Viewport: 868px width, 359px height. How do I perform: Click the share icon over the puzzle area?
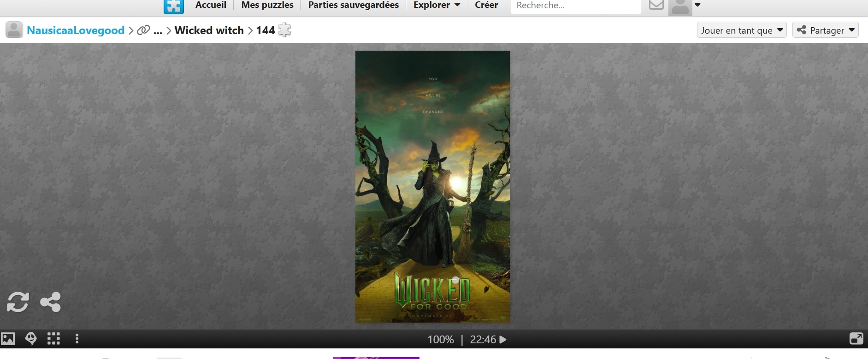tap(51, 302)
